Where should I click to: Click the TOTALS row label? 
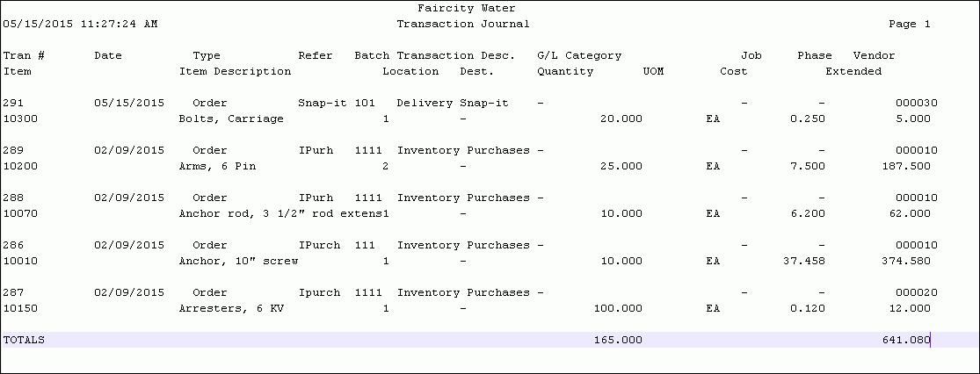24,341
